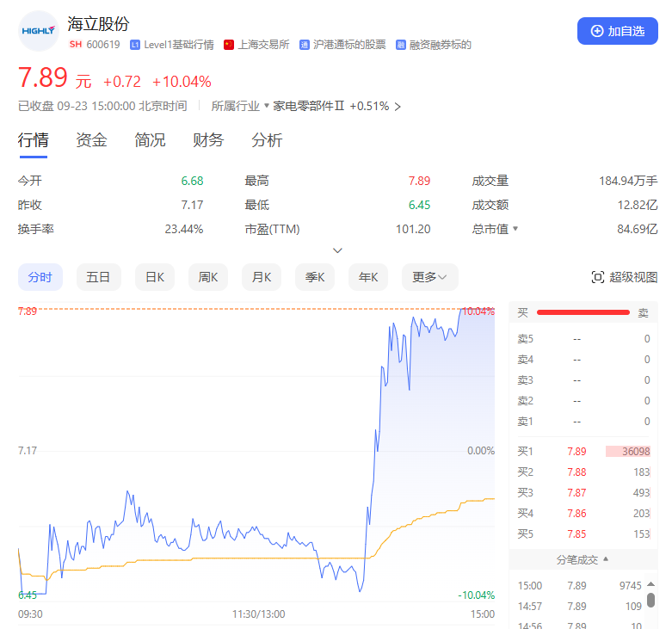The width and height of the screenshot is (672, 629).
Task: Open the 更多 chart period dropdown
Action: tap(429, 277)
